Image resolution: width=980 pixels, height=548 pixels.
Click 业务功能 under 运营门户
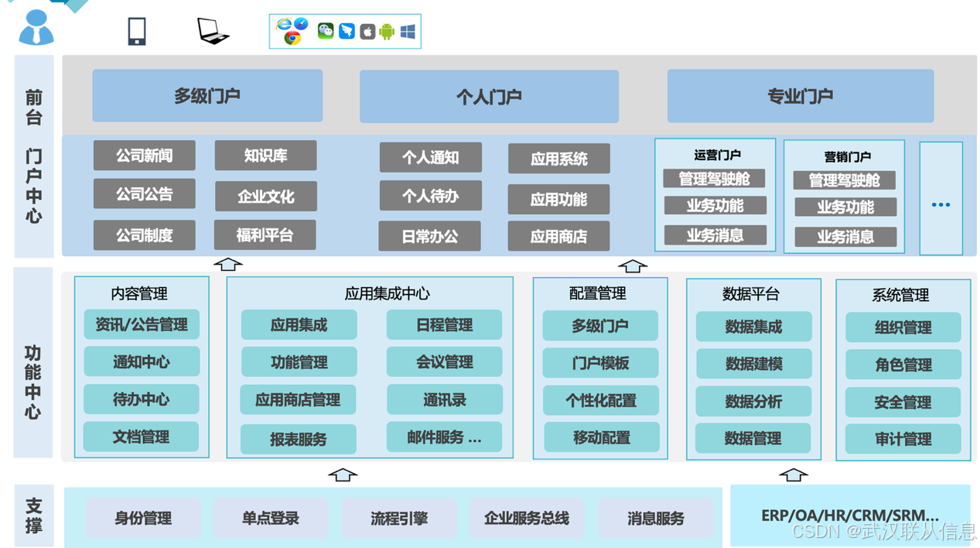click(x=715, y=206)
